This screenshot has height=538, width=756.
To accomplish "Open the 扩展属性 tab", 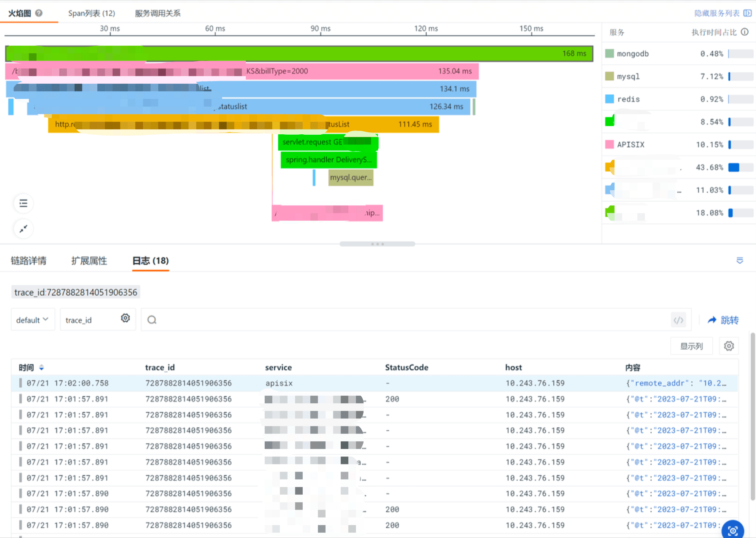I will pyautogui.click(x=89, y=261).
